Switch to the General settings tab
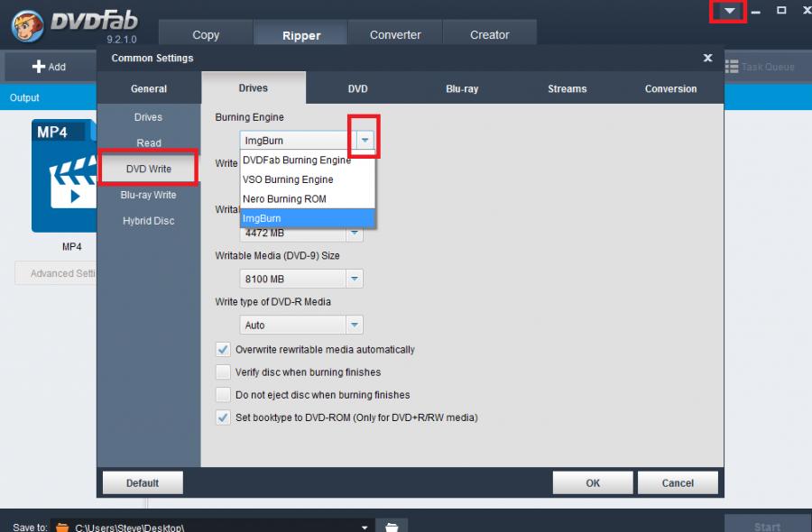 149,88
